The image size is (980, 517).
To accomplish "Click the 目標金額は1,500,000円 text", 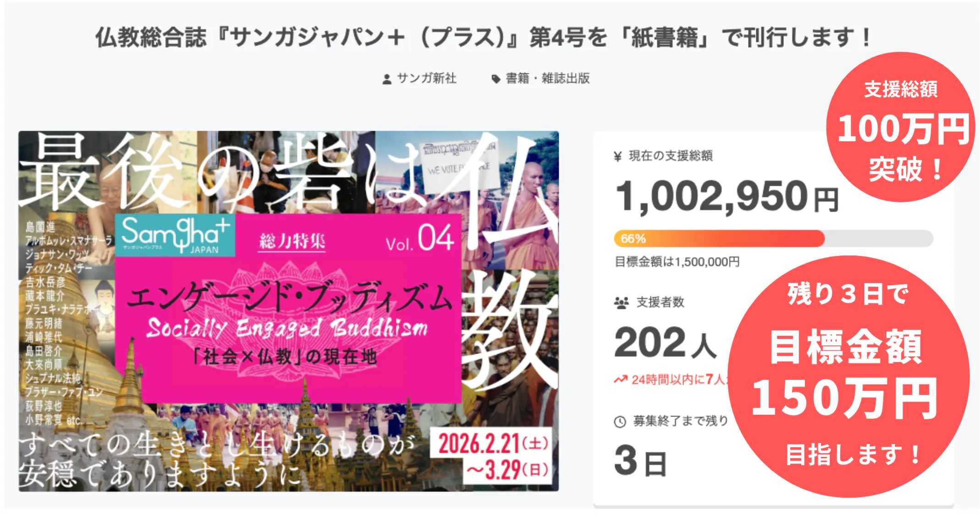I will click(677, 262).
